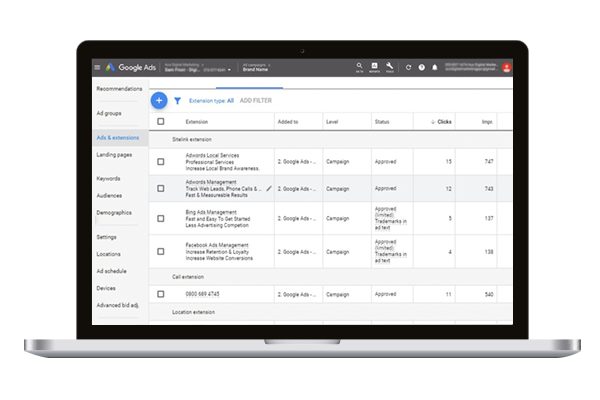This screenshot has width=600, height=400.
Task: Open Keywords in the sidebar
Action: click(x=108, y=178)
